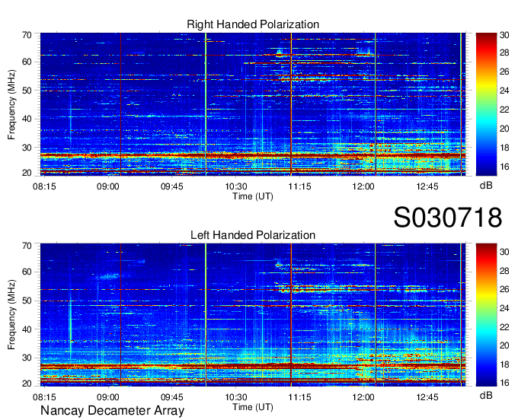Click "Time (UT)" under the Left Handed plot

click(253, 407)
